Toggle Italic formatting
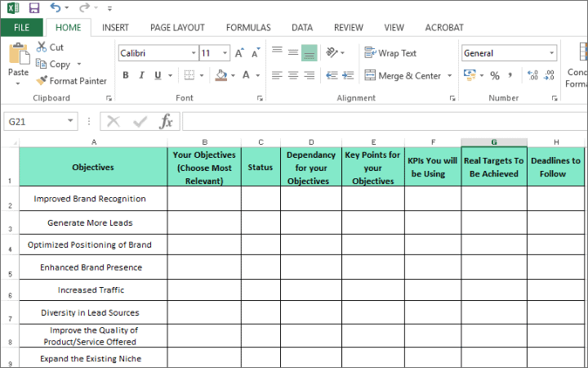 click(141, 75)
